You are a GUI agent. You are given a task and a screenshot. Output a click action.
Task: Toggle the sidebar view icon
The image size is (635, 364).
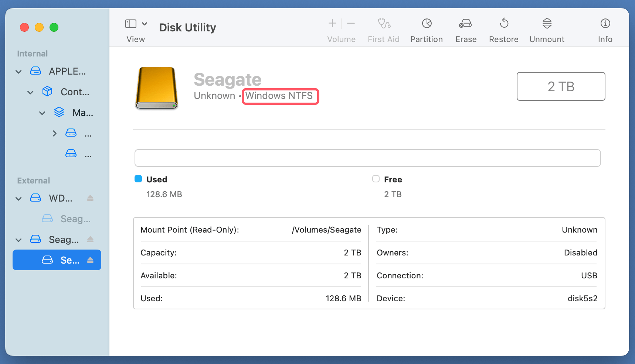(130, 23)
